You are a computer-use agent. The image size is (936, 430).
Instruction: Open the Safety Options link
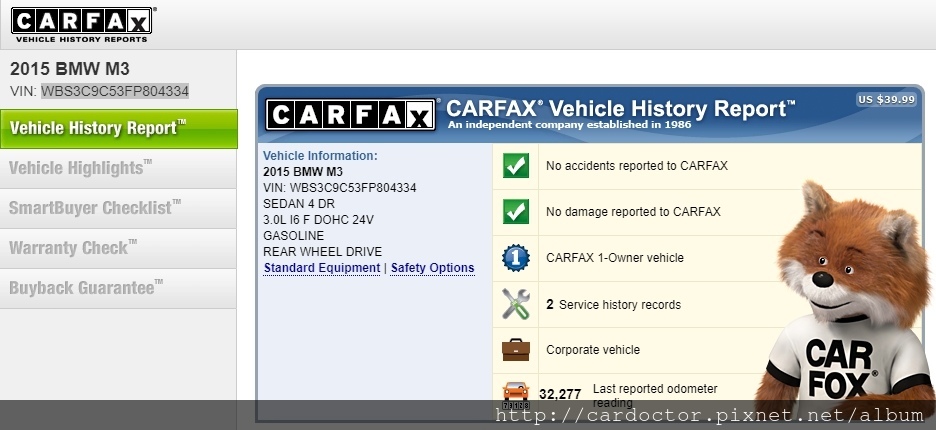point(433,268)
